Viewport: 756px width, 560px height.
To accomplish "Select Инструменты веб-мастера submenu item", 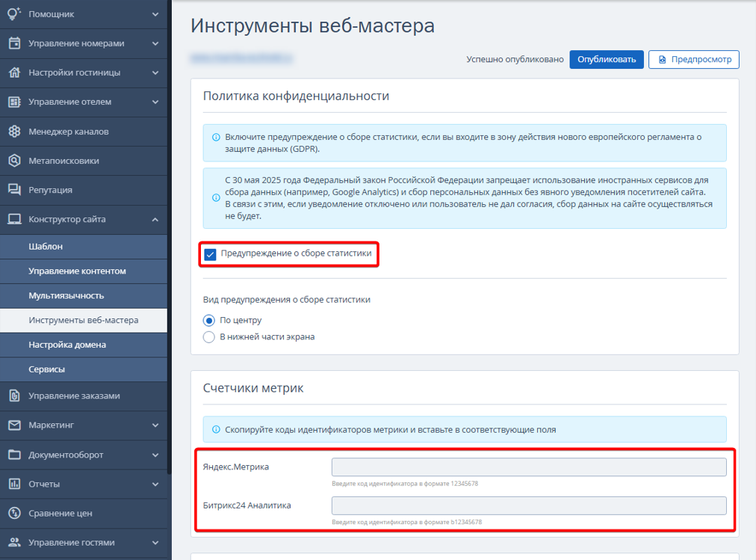I will point(84,320).
